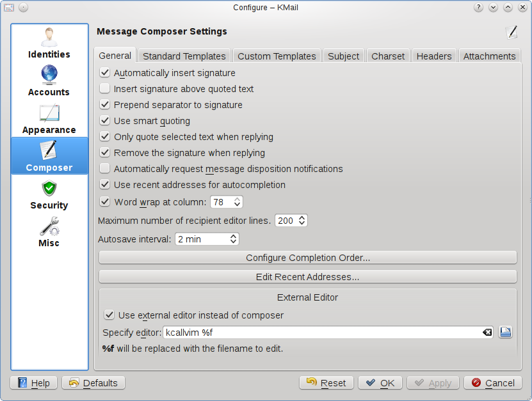Click the window menu icon in title bar
This screenshot has height=401, width=532.
[x=9, y=8]
